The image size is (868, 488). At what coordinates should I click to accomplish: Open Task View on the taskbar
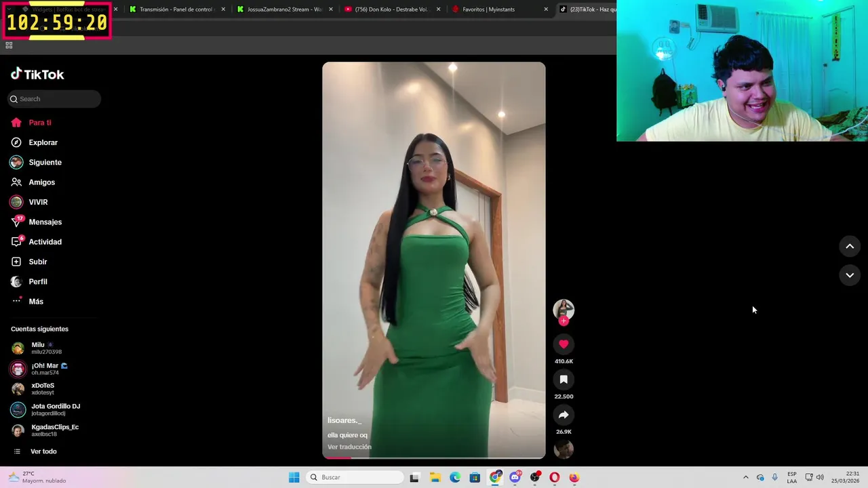(x=414, y=477)
